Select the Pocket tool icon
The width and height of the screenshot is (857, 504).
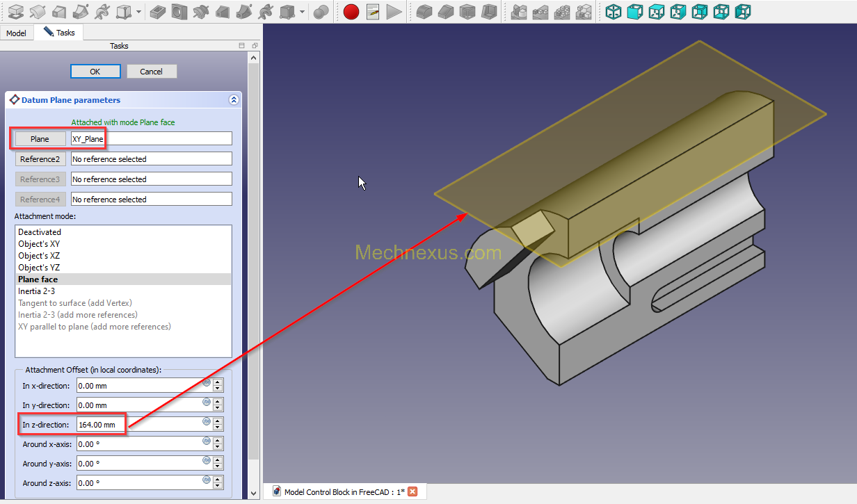click(157, 11)
